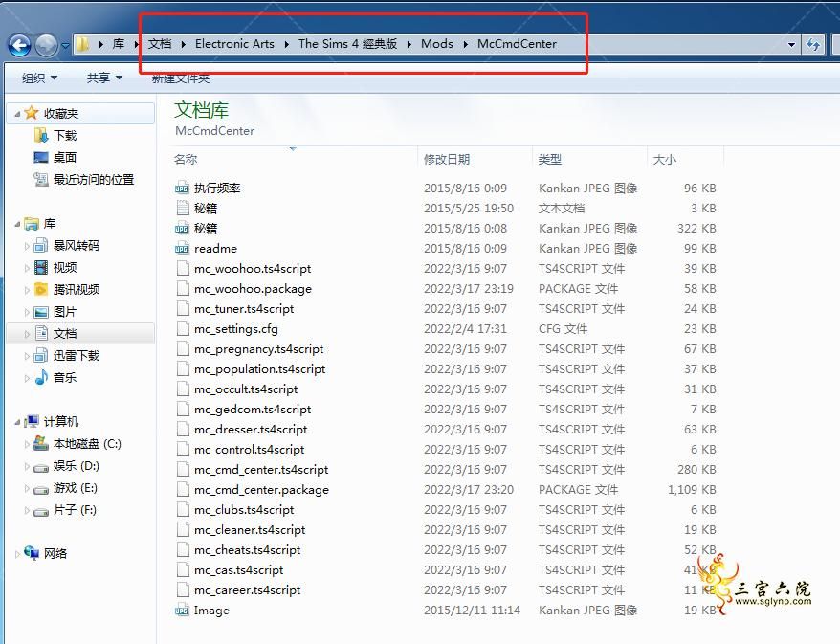Select file mc_pregnancy.ts4script
Image resolution: width=840 pixels, height=644 pixels.
[x=258, y=348]
